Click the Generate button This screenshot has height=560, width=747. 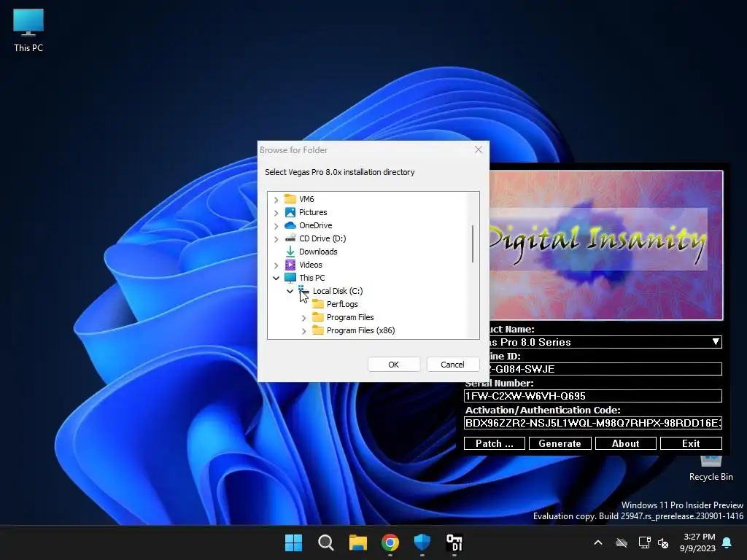coord(560,443)
